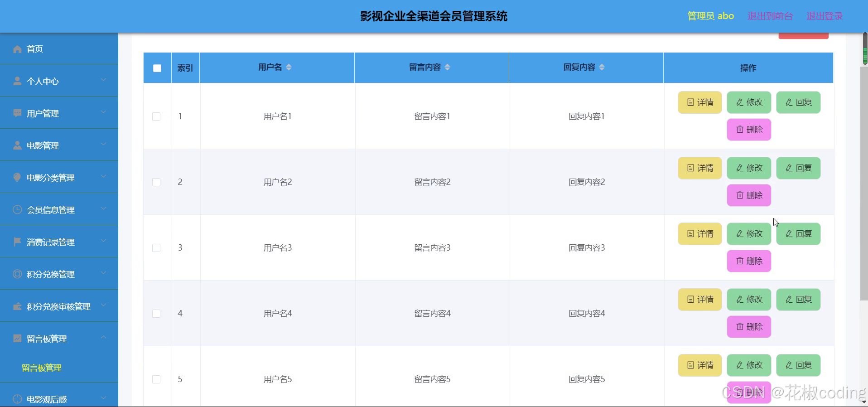Click 回复 for row 用户名2
The image size is (868, 407).
coord(798,168)
